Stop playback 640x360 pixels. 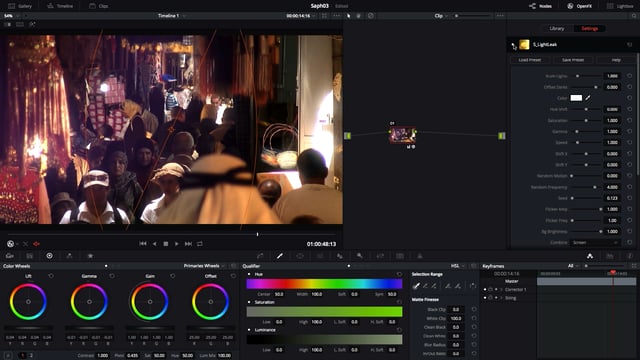click(166, 244)
